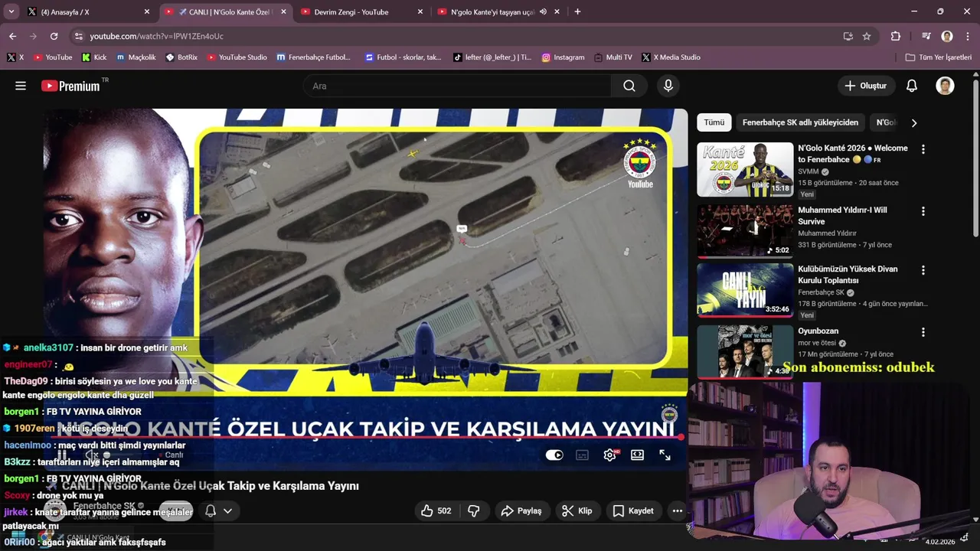Open the Oluştur create menu

coord(866,86)
